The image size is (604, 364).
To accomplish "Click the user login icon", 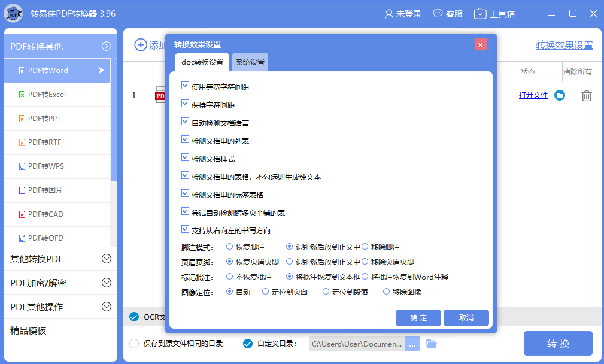I will pos(389,13).
